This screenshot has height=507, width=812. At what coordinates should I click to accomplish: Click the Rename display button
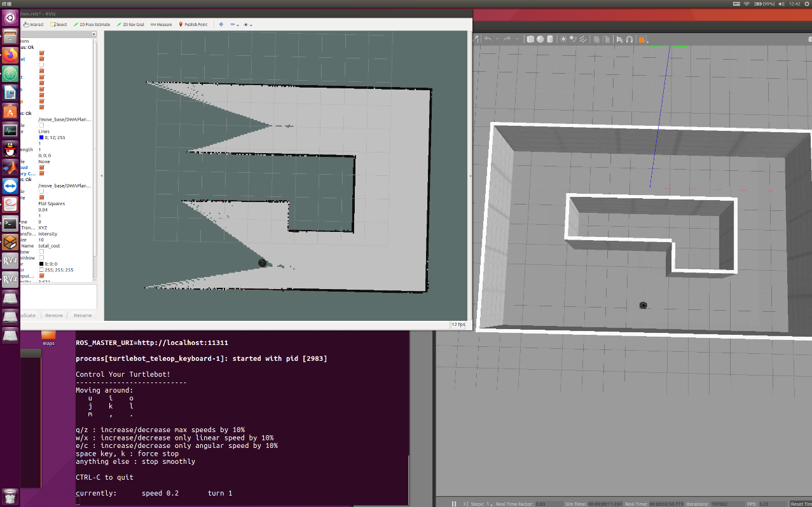pyautogui.click(x=83, y=315)
